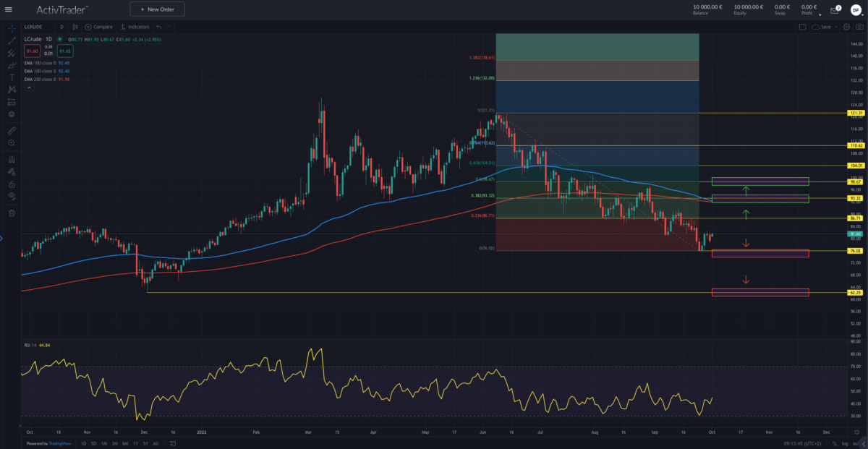Toggle magnet mode on
The width and height of the screenshot is (868, 449).
[12, 159]
